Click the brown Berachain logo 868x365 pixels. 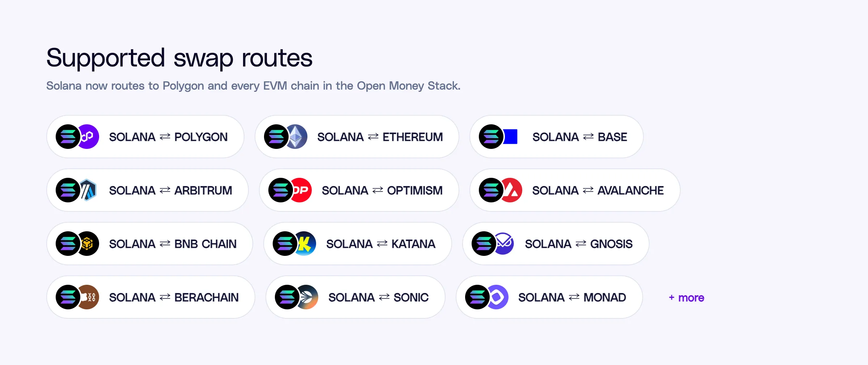point(89,297)
